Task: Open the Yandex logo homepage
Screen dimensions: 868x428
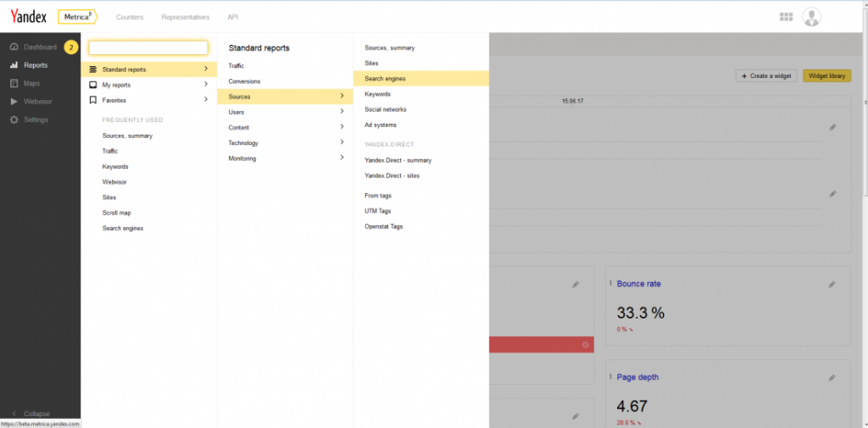Action: 28,17
